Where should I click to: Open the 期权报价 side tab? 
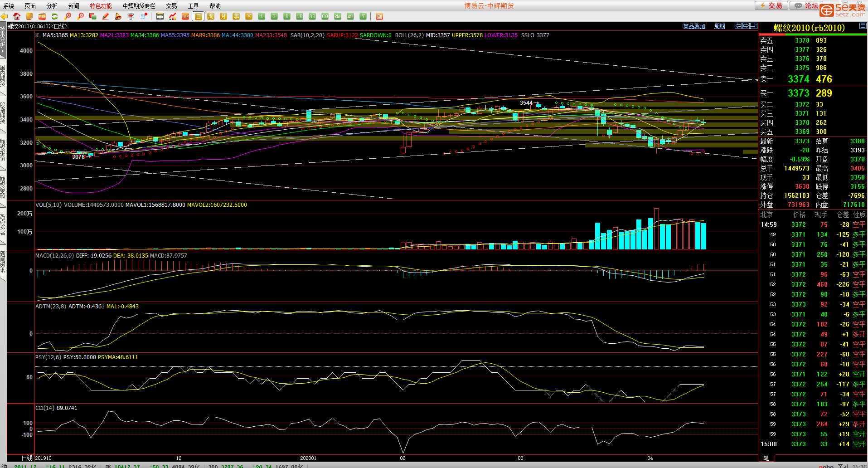click(x=3, y=150)
